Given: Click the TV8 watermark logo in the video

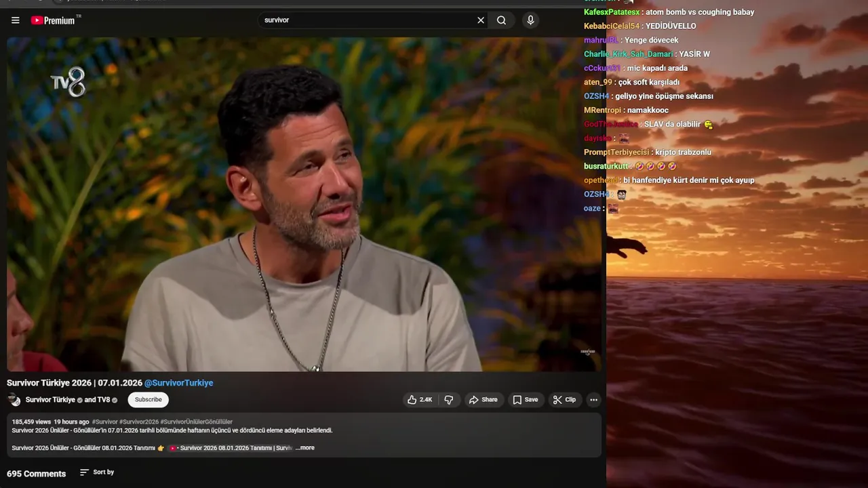Looking at the screenshot, I should click(x=68, y=81).
